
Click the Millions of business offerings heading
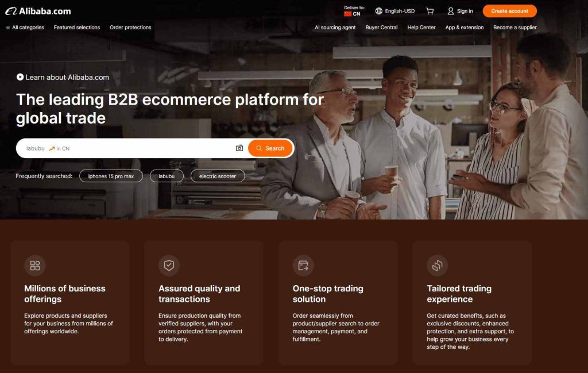tap(65, 294)
